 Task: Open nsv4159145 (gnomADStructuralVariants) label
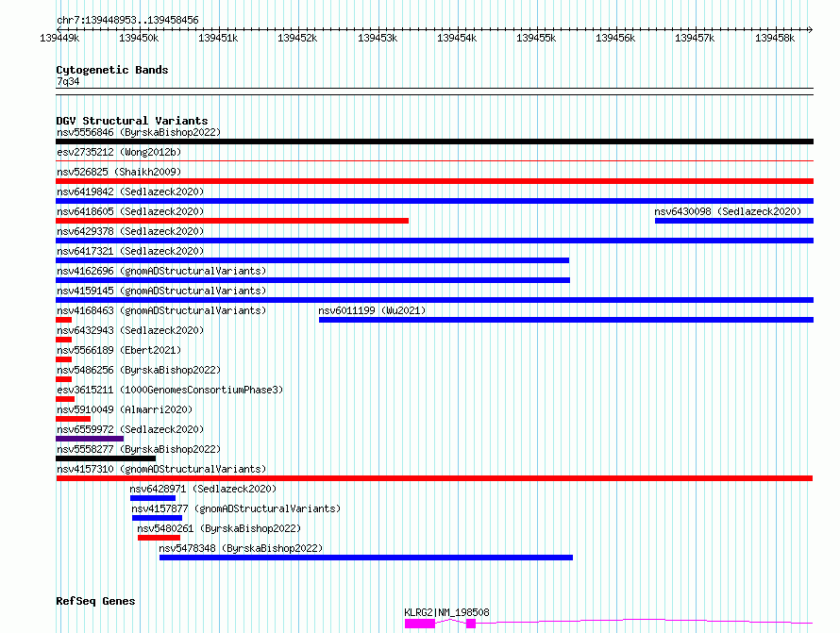pyautogui.click(x=161, y=291)
